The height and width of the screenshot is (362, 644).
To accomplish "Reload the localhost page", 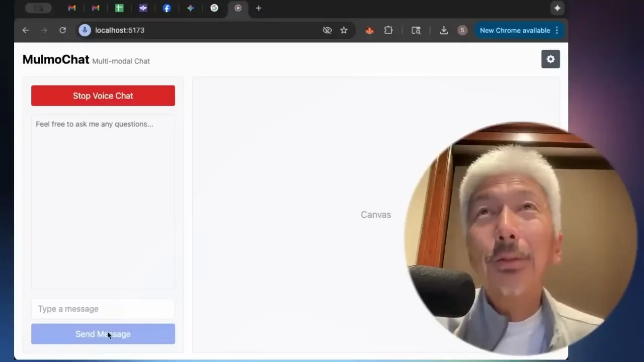I will click(x=62, y=30).
